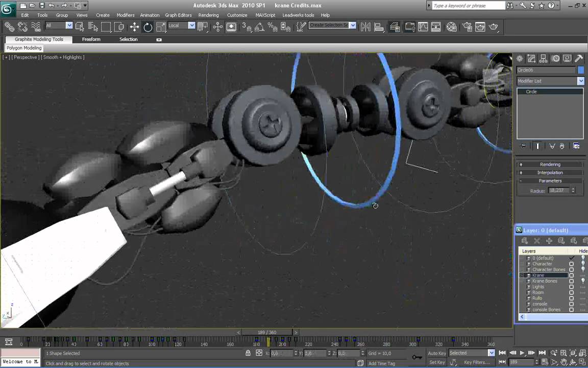Open the Modifier List dropdown
The width and height of the screenshot is (588, 368).
581,81
